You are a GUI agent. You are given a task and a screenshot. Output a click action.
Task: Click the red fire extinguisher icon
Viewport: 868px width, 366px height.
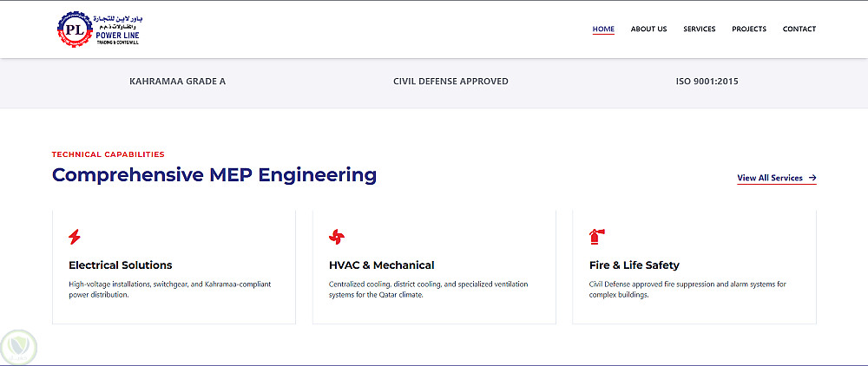click(597, 237)
